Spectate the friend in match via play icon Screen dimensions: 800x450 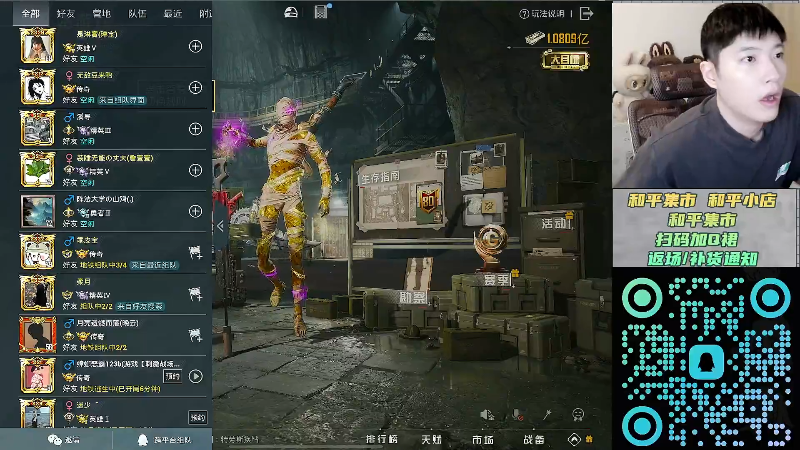coord(195,377)
